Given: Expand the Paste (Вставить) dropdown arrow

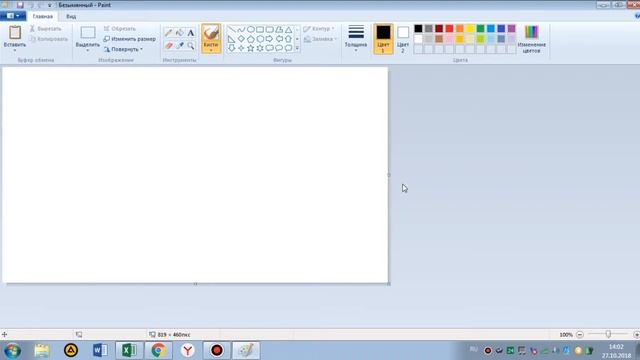Looking at the screenshot, I should pos(15,50).
